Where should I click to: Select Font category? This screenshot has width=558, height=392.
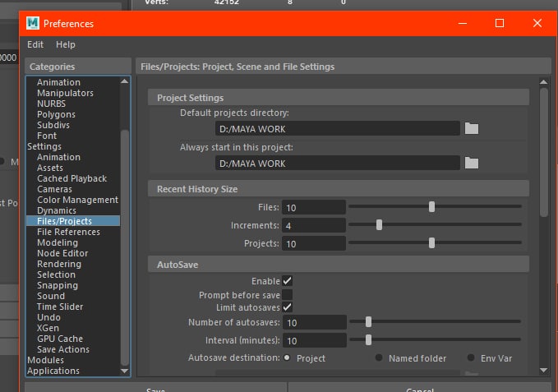[x=47, y=136]
